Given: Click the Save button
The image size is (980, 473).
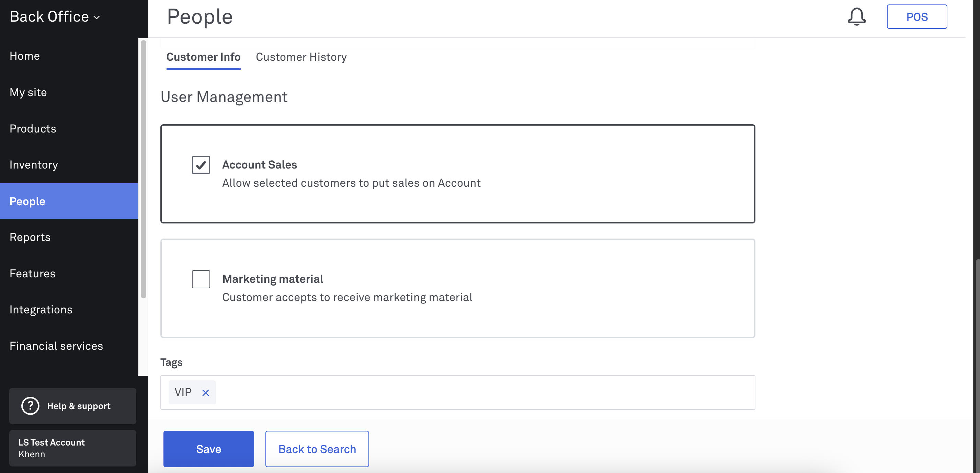Looking at the screenshot, I should (x=208, y=449).
